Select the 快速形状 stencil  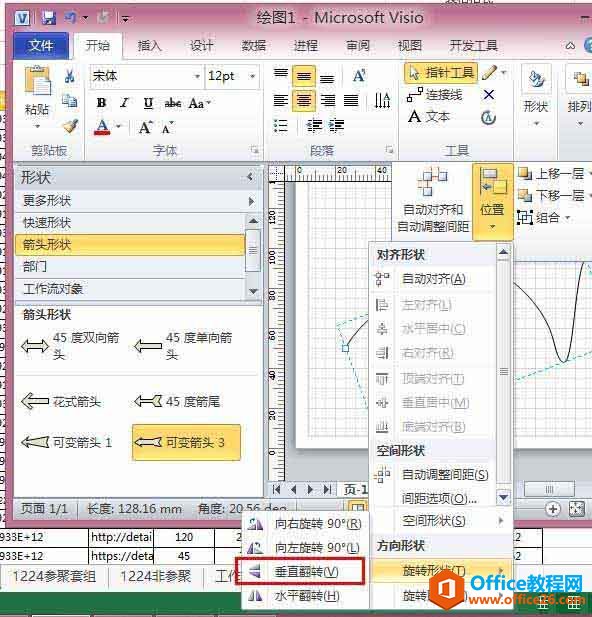click(x=130, y=223)
